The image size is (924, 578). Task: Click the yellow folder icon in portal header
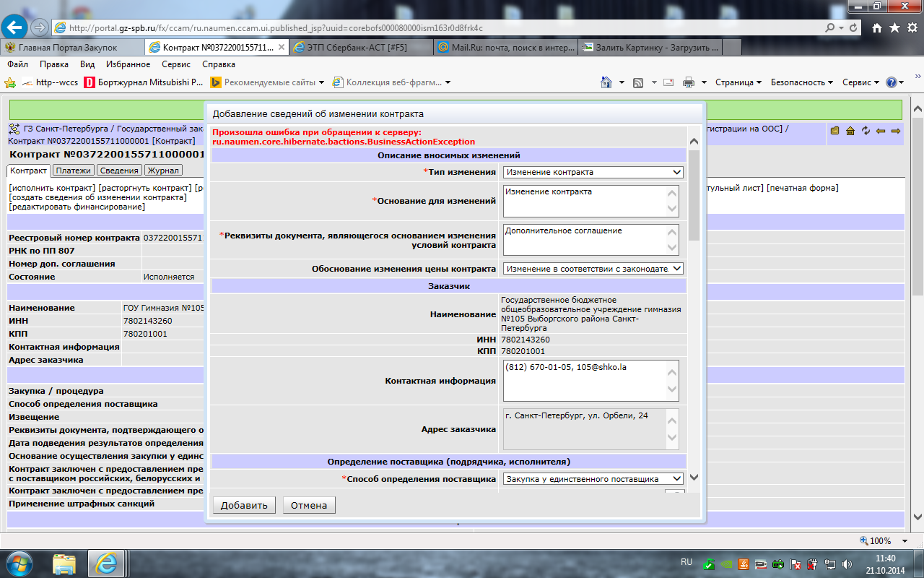pos(835,131)
